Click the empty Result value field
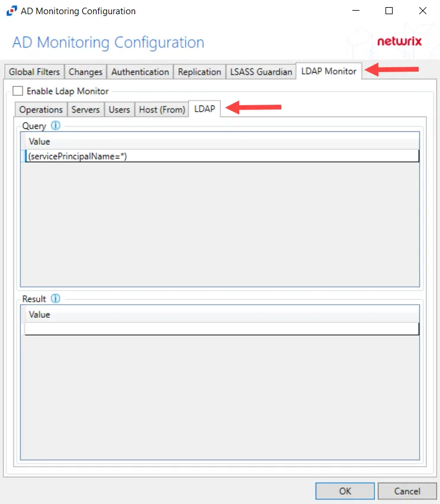The image size is (440, 504). coord(222,329)
